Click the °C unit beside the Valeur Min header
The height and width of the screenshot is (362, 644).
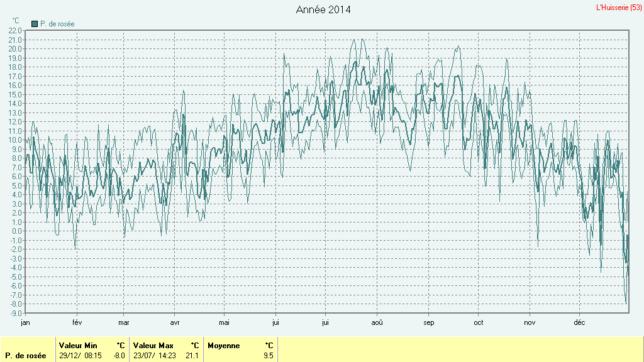click(121, 346)
